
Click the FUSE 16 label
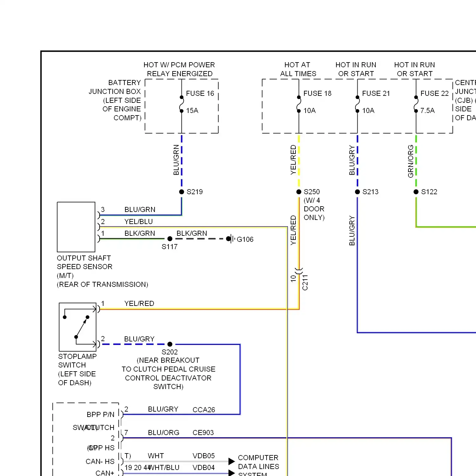pyautogui.click(x=200, y=93)
